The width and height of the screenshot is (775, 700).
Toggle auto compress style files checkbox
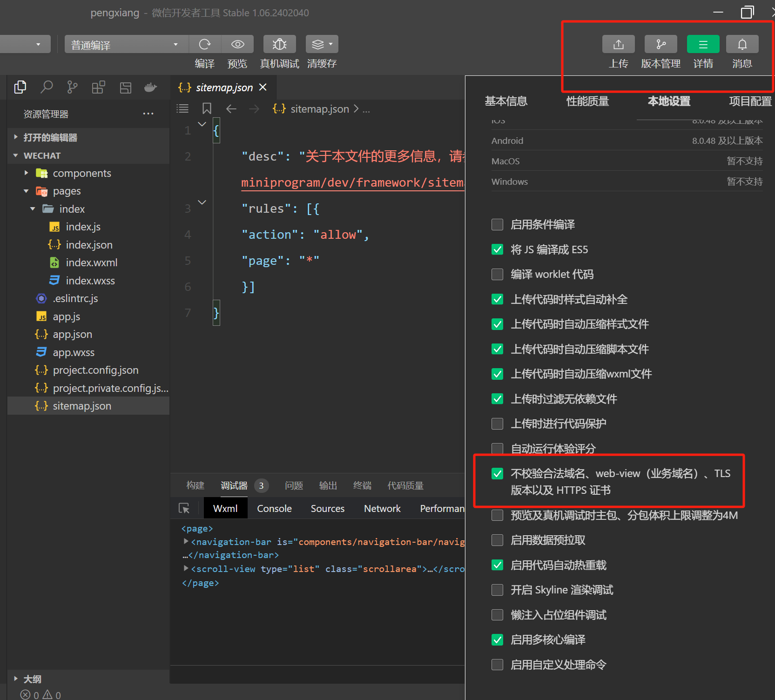497,324
